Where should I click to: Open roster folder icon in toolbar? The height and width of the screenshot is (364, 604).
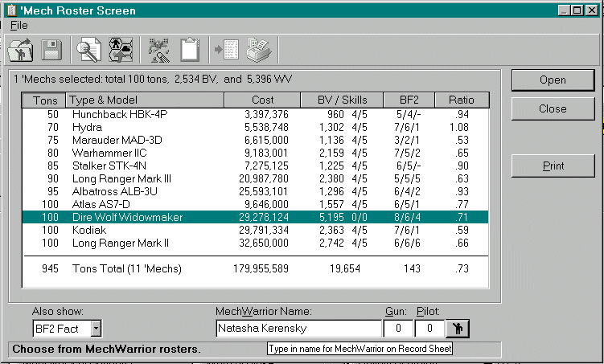pyautogui.click(x=20, y=50)
